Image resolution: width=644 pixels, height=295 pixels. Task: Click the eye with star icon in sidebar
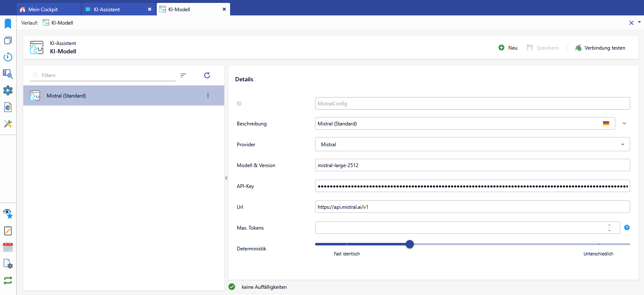(8, 214)
